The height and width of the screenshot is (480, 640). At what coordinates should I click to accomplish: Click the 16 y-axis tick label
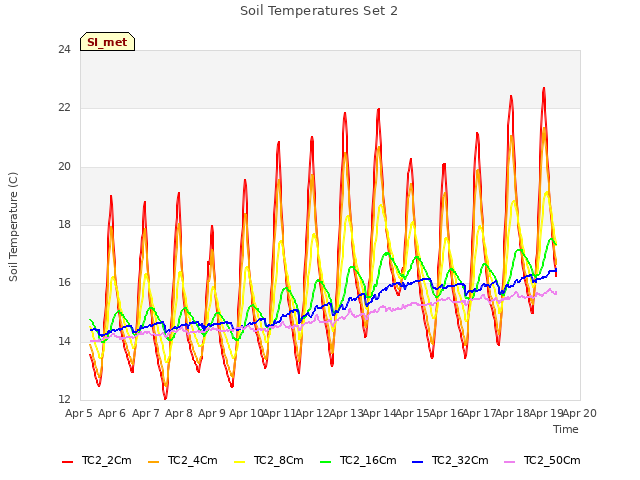(64, 282)
